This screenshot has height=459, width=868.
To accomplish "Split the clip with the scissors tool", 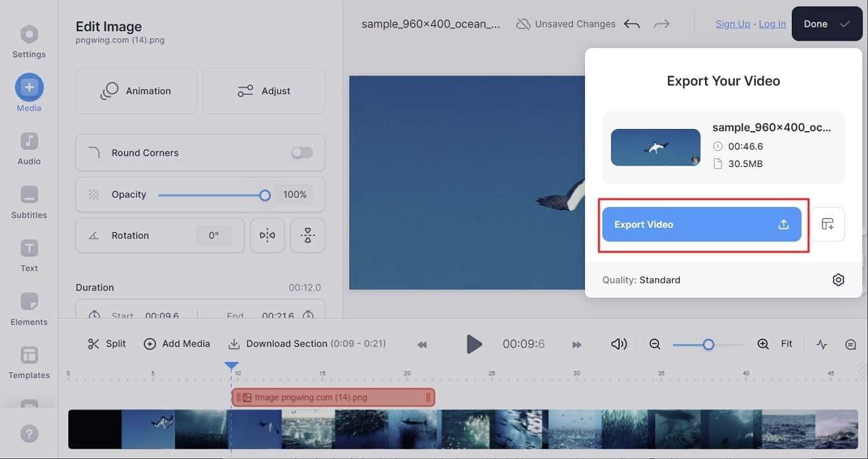I will [105, 343].
